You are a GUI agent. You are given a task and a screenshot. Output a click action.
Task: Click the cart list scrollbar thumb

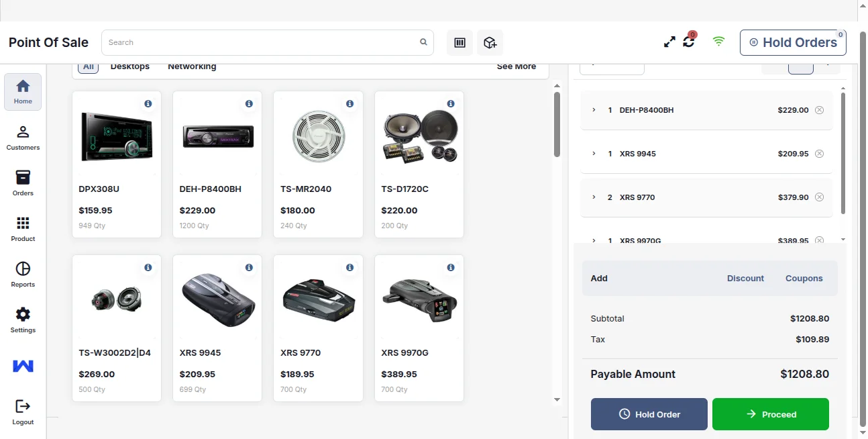tap(843, 153)
